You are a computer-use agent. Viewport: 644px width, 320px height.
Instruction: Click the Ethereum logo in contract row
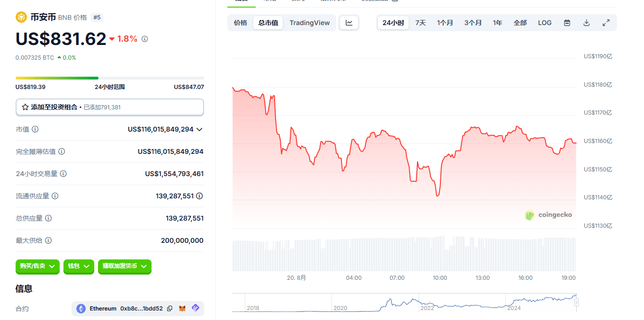coord(81,309)
